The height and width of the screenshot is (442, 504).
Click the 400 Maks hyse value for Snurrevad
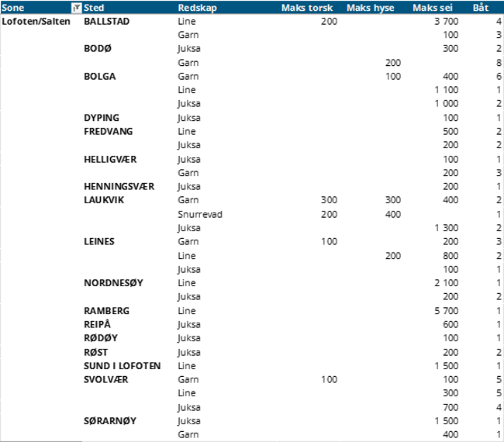(393, 215)
